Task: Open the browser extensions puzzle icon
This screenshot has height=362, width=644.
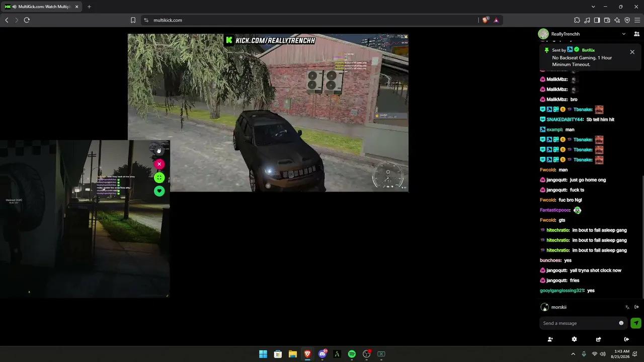Action: [577, 20]
